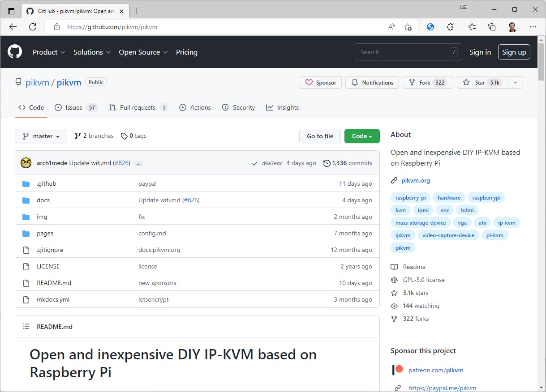Screen dimensions: 546x392
Task: Click the green commit status checkmark
Action: [x=255, y=163]
